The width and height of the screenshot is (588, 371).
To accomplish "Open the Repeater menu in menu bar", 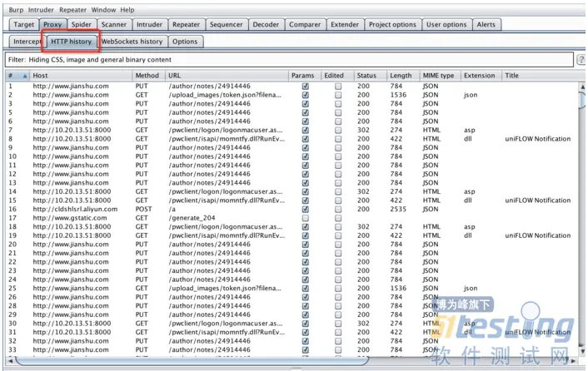I will click(x=72, y=10).
